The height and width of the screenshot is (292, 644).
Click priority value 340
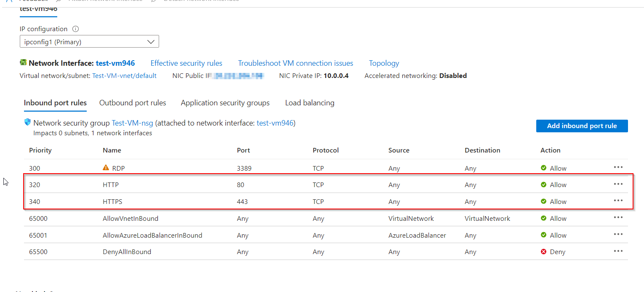[35, 202]
